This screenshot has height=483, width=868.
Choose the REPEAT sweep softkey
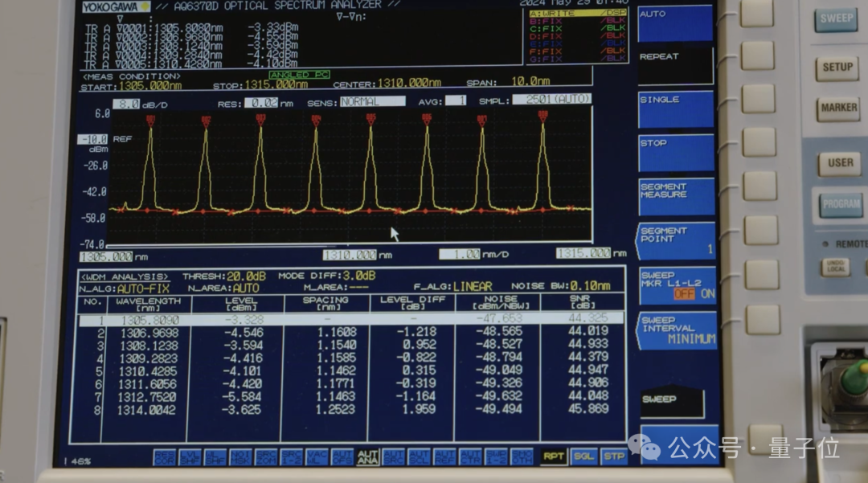tap(675, 66)
